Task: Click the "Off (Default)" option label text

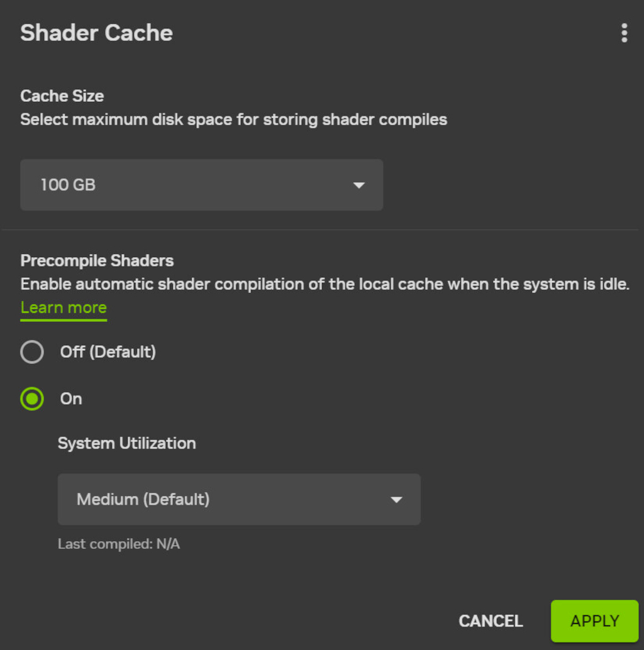Action: pos(108,352)
